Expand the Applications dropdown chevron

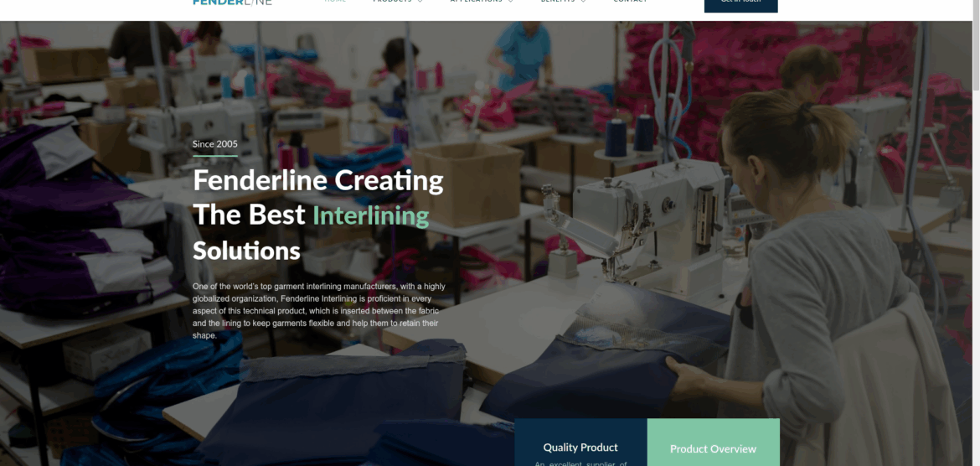click(x=511, y=1)
